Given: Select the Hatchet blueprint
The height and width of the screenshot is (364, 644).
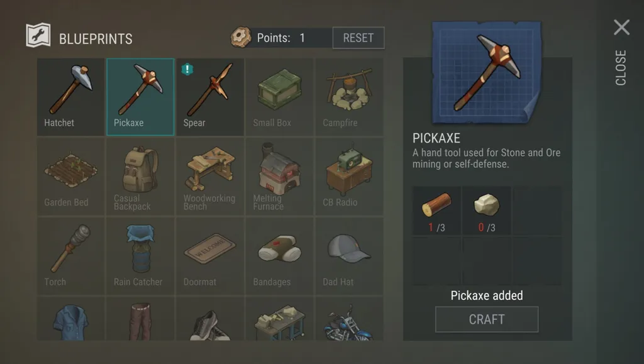Looking at the screenshot, I should coord(70,97).
